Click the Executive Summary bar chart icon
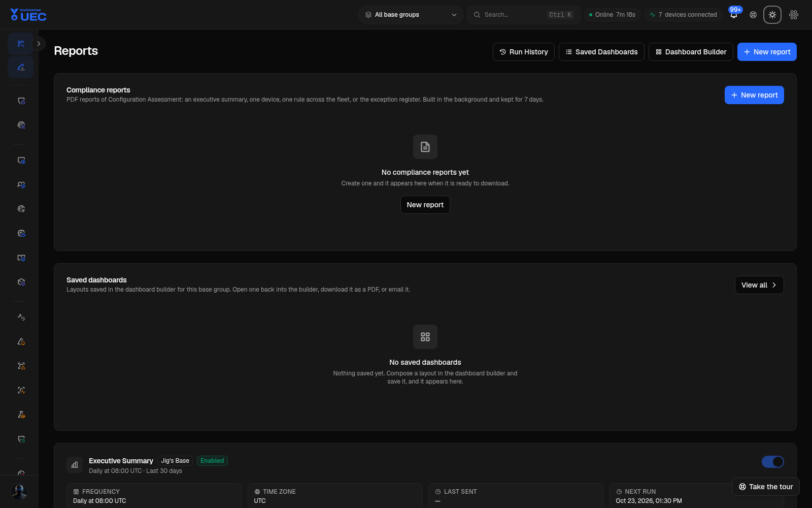812x508 pixels. click(75, 465)
